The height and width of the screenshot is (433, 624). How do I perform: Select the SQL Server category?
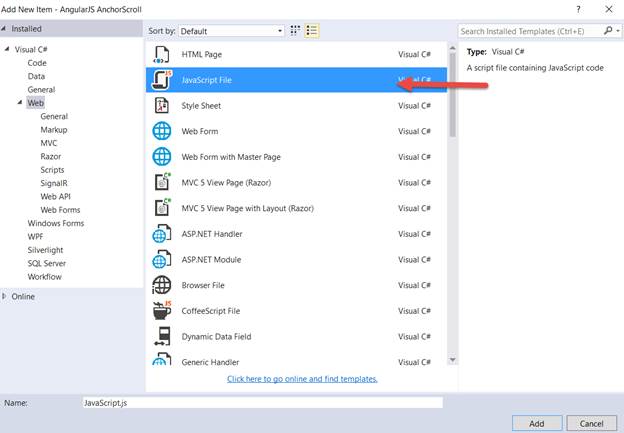point(47,263)
